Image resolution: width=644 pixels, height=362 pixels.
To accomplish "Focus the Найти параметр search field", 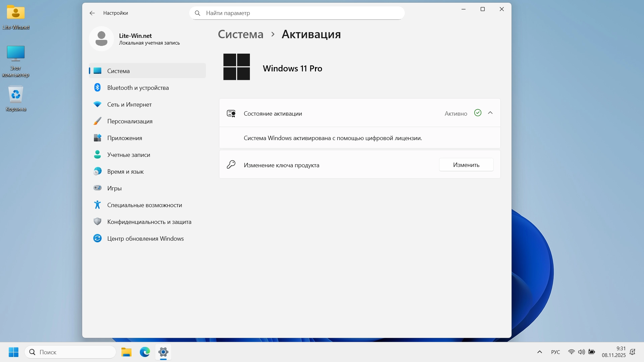I will (297, 13).
